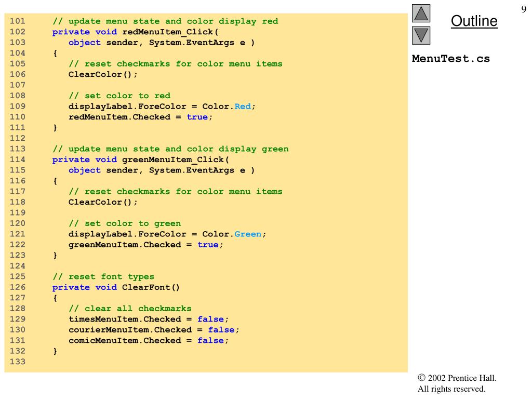532x399 pixels.
Task: Click the up arrow navigation button
Action: (x=421, y=13)
